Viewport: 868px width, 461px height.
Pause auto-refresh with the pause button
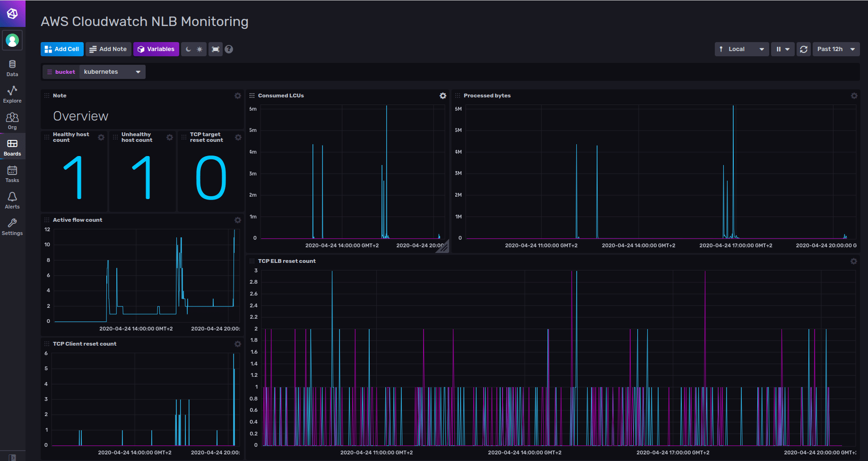tap(779, 49)
